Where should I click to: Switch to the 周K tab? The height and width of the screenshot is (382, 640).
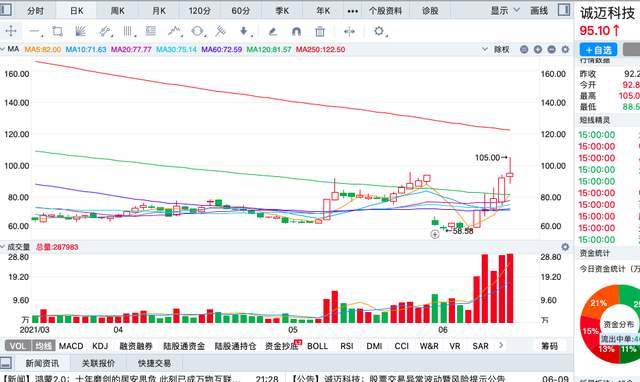tap(118, 11)
